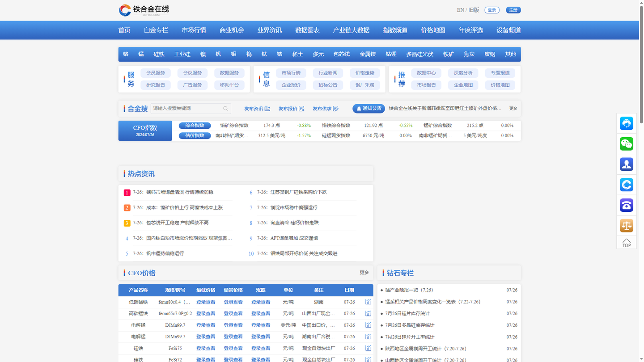Click the 企业地图 button
This screenshot has width=644, height=362.
point(463,85)
